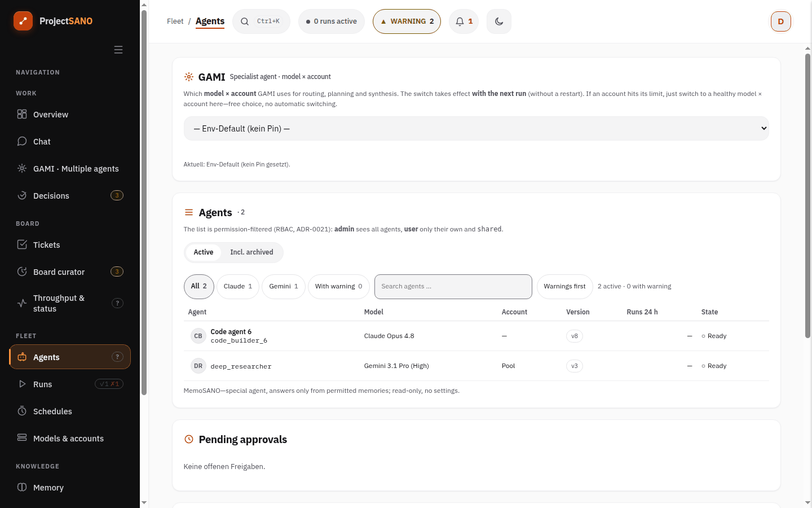The width and height of the screenshot is (812, 508).
Task: Click the Fleet breadcrumb link
Action: tap(175, 21)
